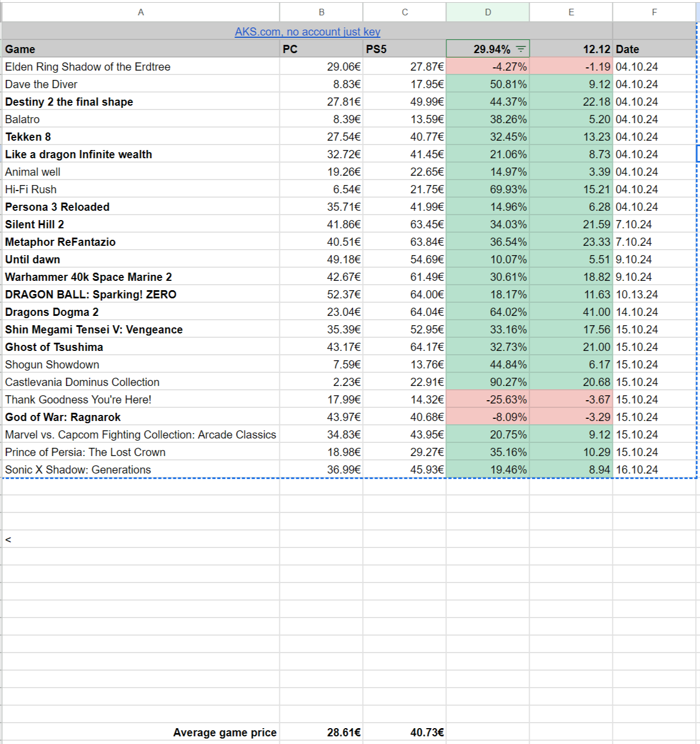The height and width of the screenshot is (744, 700).
Task: Select the Until dawn cell
Action: [x=141, y=259]
